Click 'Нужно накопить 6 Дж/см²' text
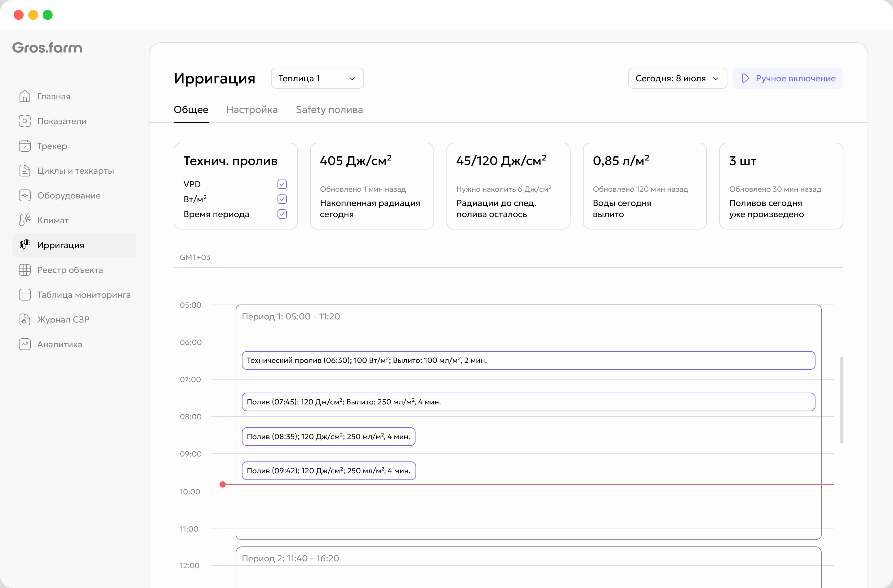Image resolution: width=893 pixels, height=588 pixels. pos(504,189)
